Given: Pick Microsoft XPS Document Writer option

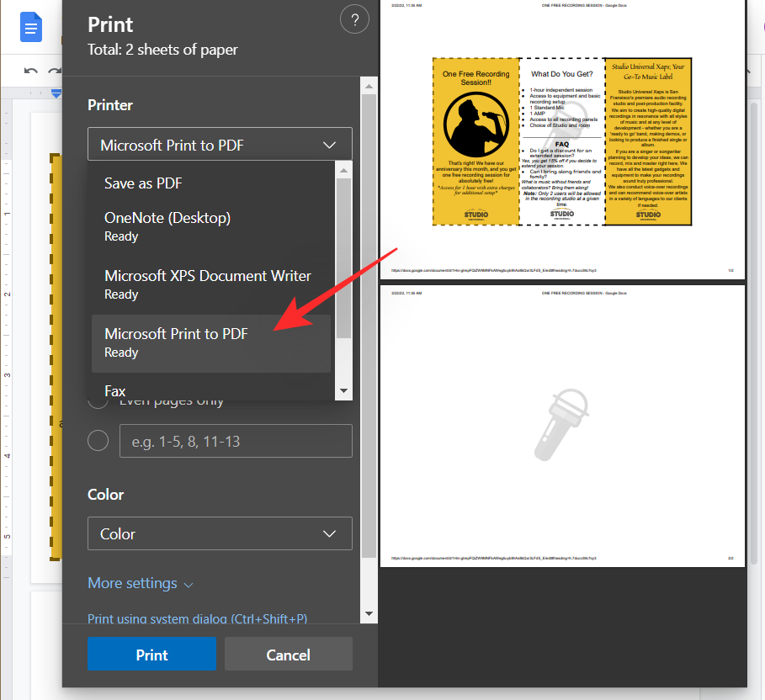Looking at the screenshot, I should click(208, 284).
